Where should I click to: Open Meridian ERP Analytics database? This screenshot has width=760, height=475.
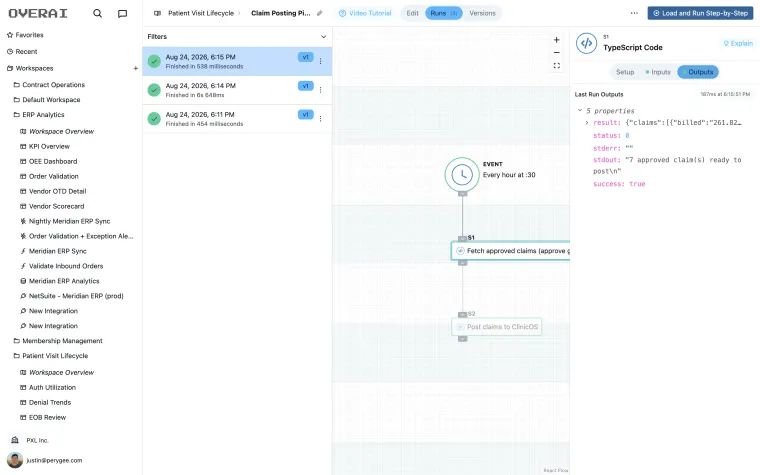[60, 281]
